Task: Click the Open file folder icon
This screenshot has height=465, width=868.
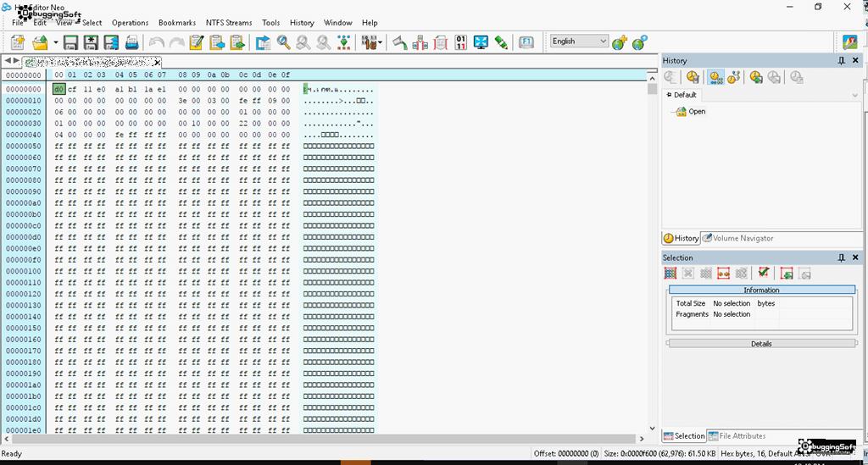Action: pos(41,42)
